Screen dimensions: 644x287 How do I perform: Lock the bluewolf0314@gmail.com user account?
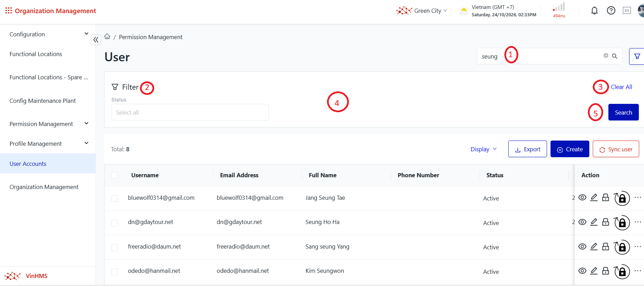click(x=606, y=197)
